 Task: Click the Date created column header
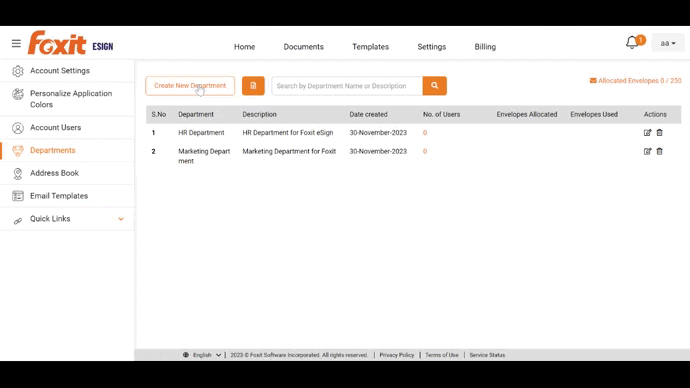click(x=368, y=114)
